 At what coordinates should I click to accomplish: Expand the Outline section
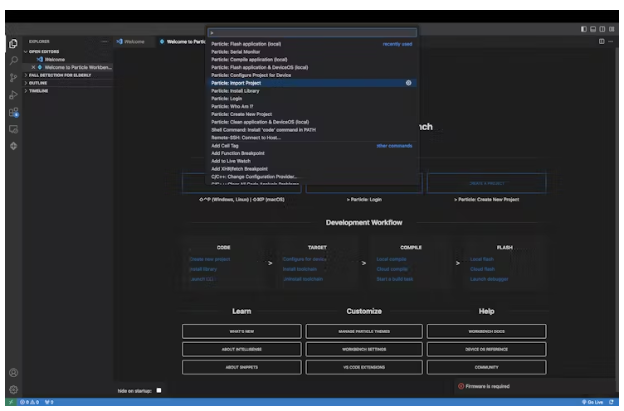[x=38, y=82]
